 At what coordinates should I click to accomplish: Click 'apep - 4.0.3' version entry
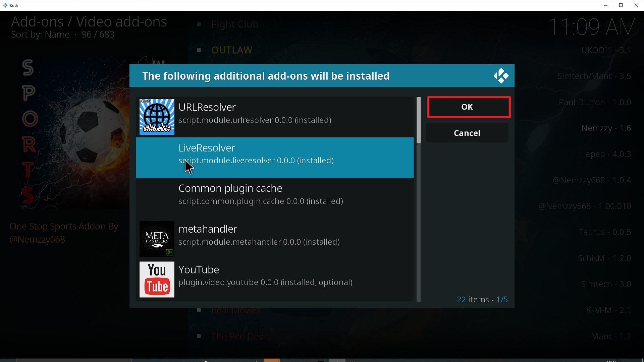[x=608, y=154]
